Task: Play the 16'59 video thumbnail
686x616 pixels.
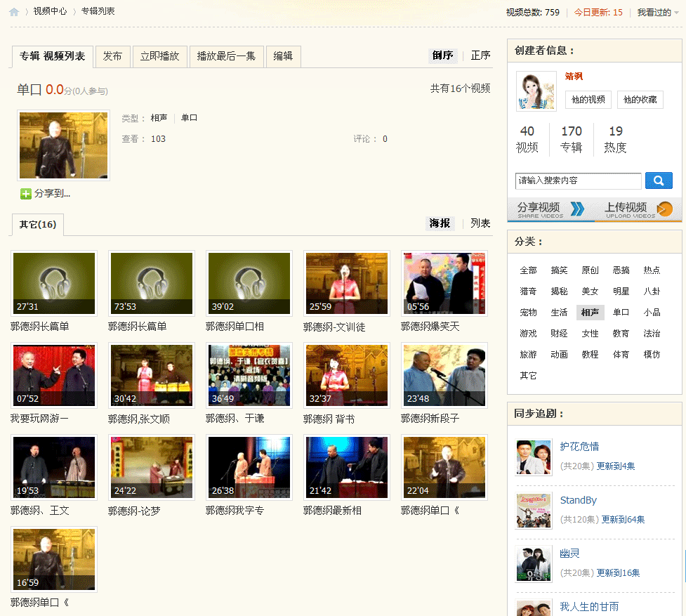Action: 54,559
